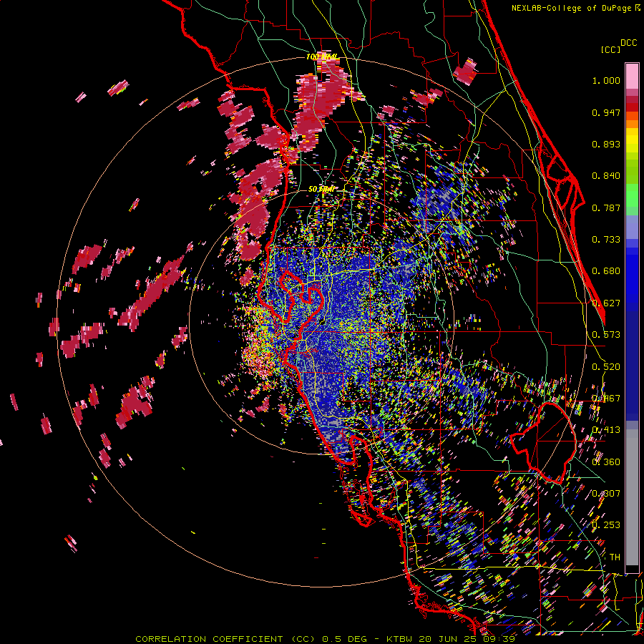Screen dimensions: 644x644
Task: Pick the light pink color at scale top
Action: click(x=632, y=76)
